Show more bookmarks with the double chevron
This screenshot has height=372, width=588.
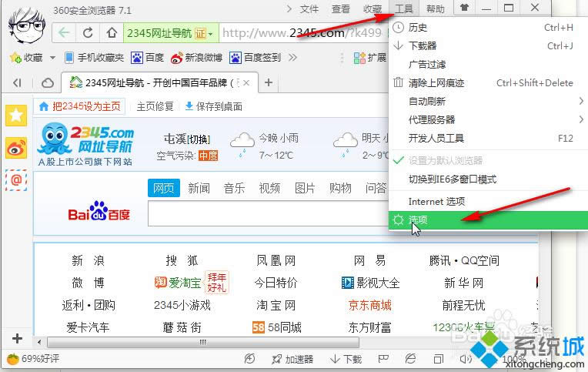tap(292, 58)
